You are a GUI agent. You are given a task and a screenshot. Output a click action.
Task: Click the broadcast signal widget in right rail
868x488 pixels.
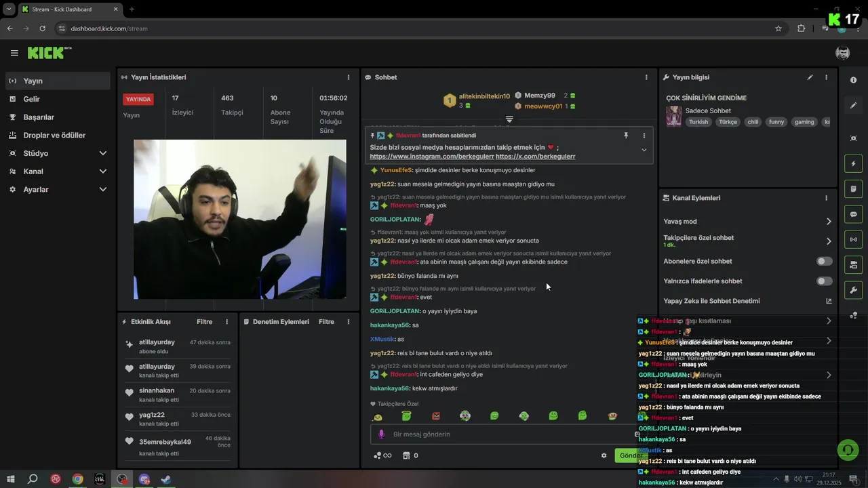click(x=853, y=239)
